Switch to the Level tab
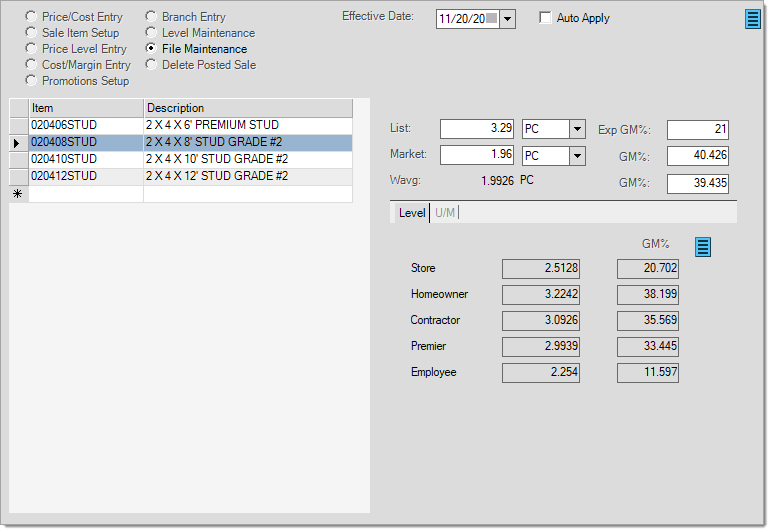Viewport: 771px width, 532px height. [412, 213]
